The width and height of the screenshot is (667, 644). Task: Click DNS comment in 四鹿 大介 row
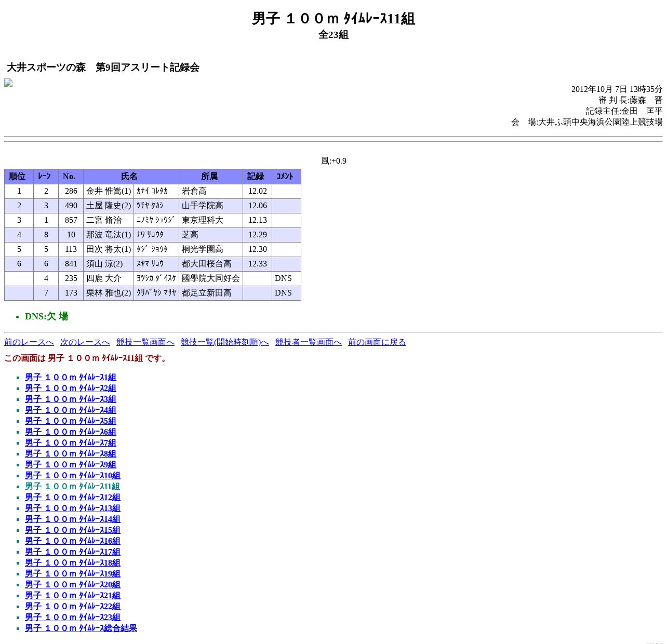283,278
